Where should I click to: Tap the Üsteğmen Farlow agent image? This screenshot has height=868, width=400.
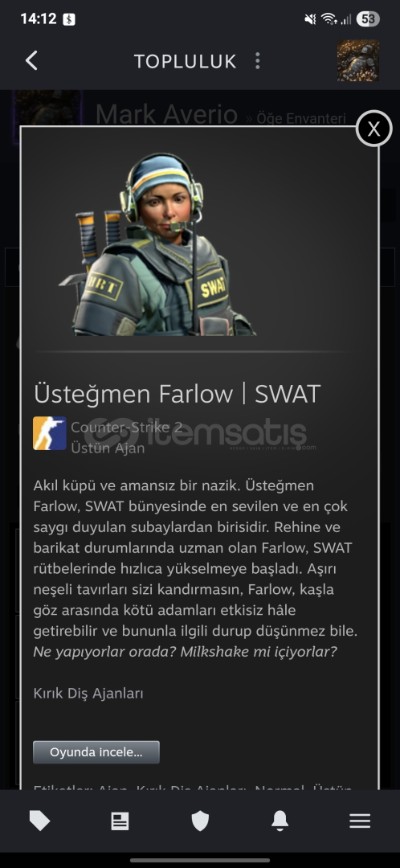click(157, 244)
